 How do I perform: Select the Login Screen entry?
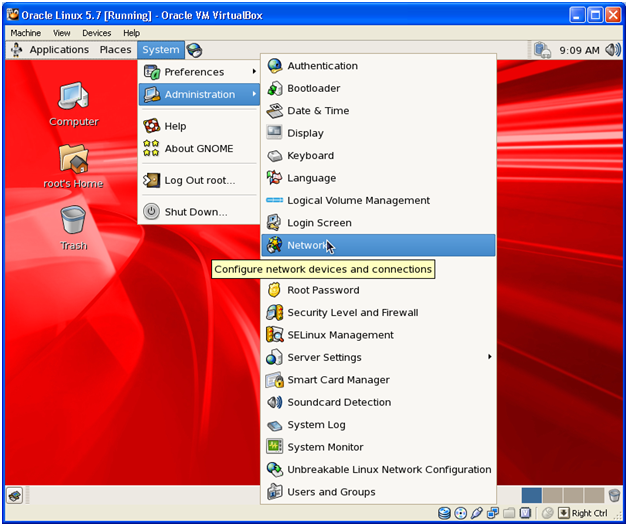coord(378,223)
